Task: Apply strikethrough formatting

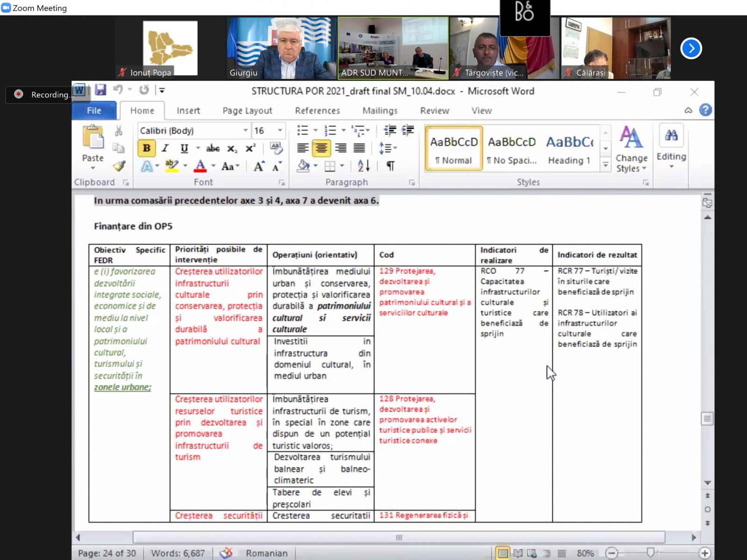Action: tap(212, 148)
